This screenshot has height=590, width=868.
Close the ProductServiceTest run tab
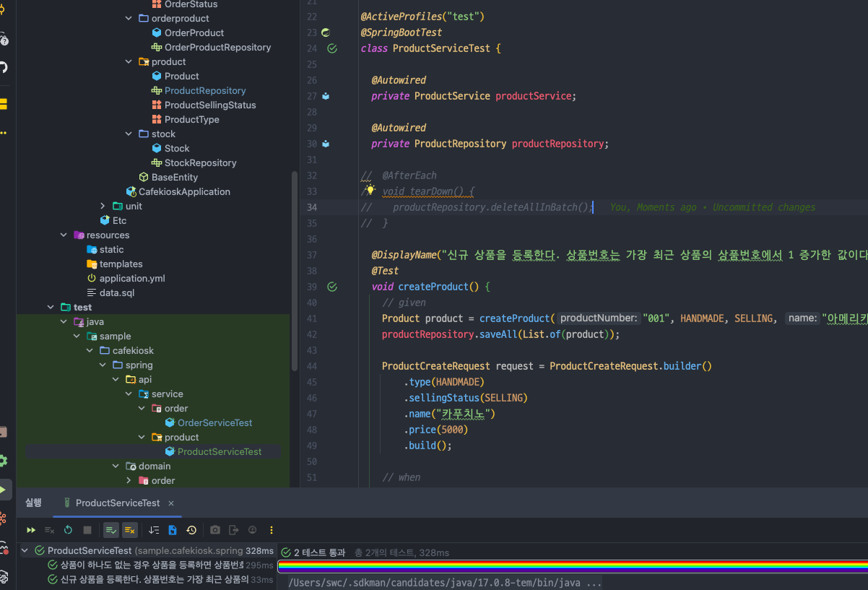pyautogui.click(x=171, y=503)
